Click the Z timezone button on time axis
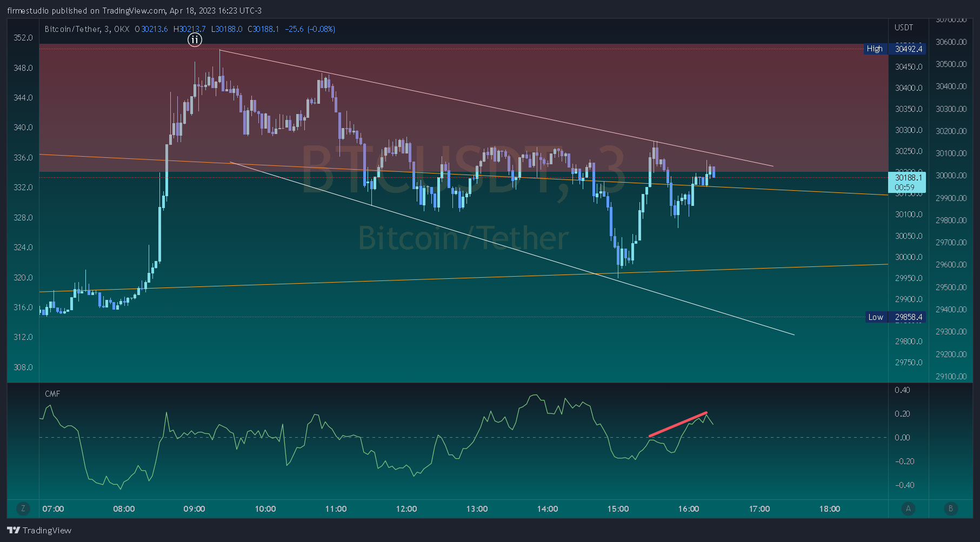980x542 pixels. tap(23, 508)
